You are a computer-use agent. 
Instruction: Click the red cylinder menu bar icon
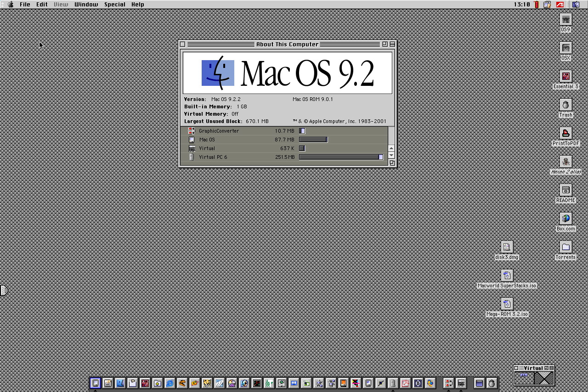[x=537, y=5]
